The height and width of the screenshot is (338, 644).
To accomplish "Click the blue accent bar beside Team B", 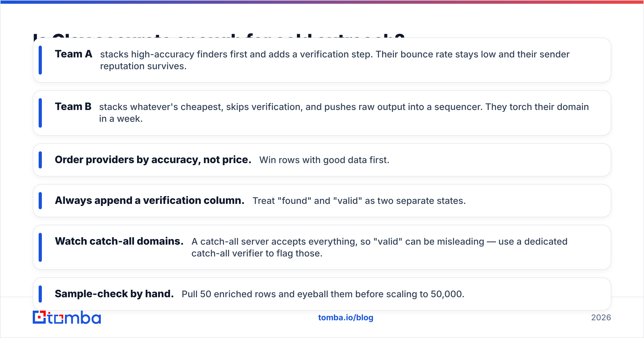I will pyautogui.click(x=40, y=113).
